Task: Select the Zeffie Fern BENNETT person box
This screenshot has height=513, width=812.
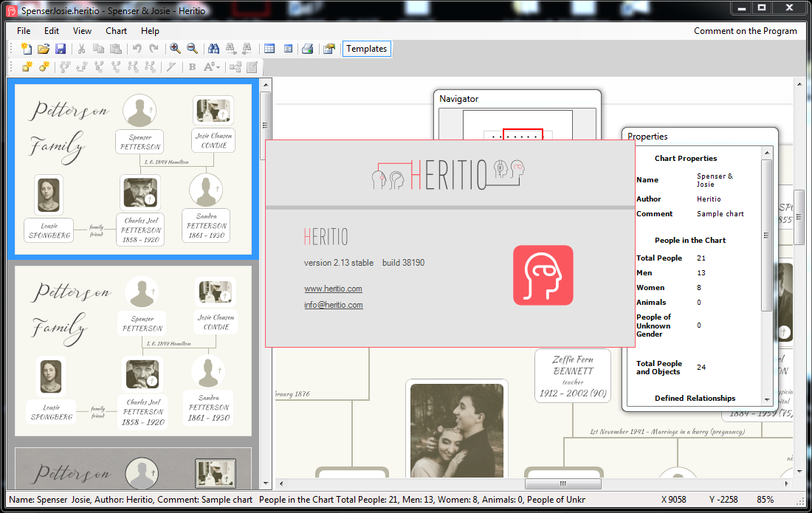Action: [x=573, y=376]
